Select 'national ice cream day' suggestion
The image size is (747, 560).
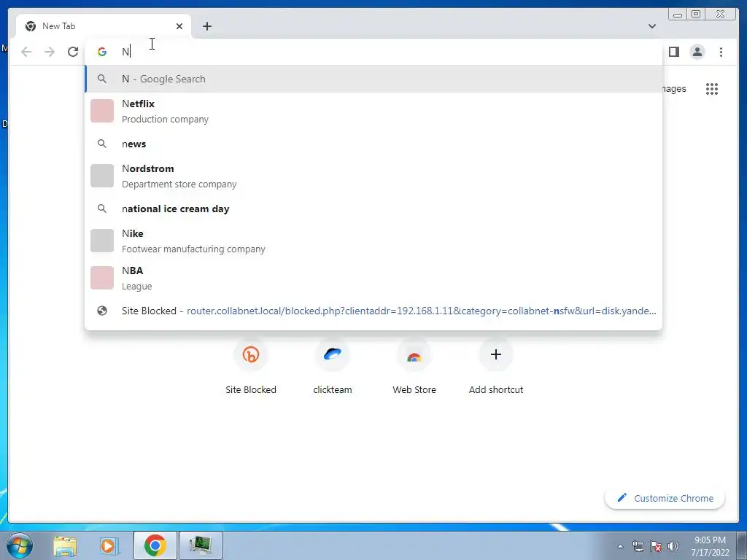(x=373, y=209)
